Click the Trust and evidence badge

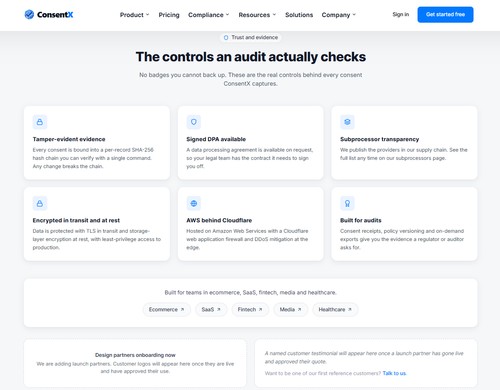click(251, 37)
